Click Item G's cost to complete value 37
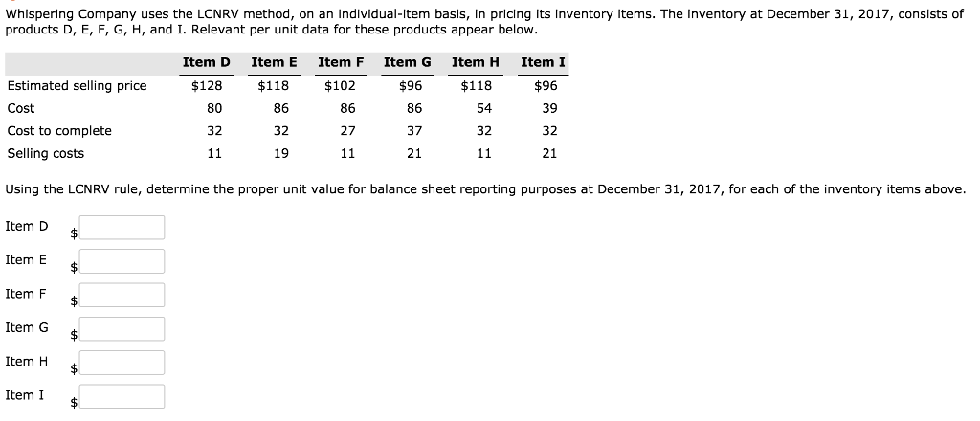980x421 pixels. tap(414, 131)
